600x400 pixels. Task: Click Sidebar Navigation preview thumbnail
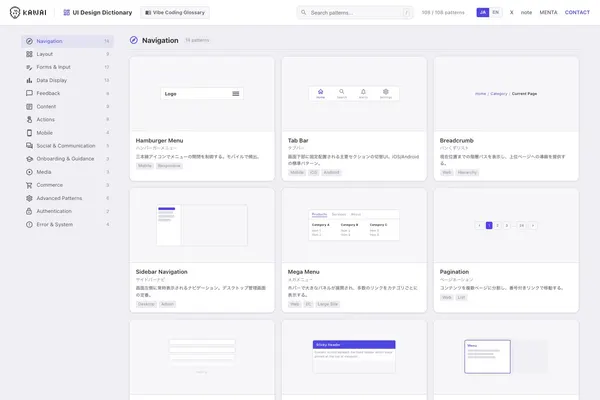[x=202, y=225]
